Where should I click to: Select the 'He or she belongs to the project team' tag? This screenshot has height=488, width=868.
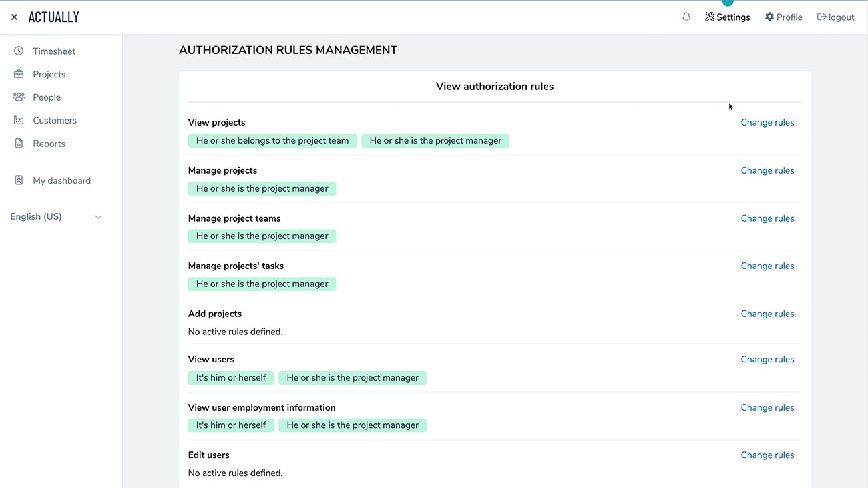(x=272, y=140)
